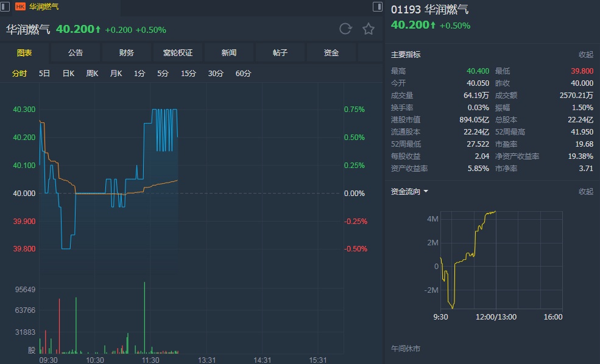600x364 pixels.
Task: Click the 换手率 value 0.03%
Action: click(x=478, y=108)
